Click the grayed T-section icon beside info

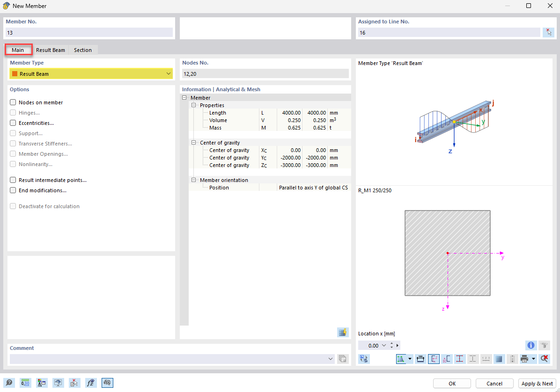[544, 345]
